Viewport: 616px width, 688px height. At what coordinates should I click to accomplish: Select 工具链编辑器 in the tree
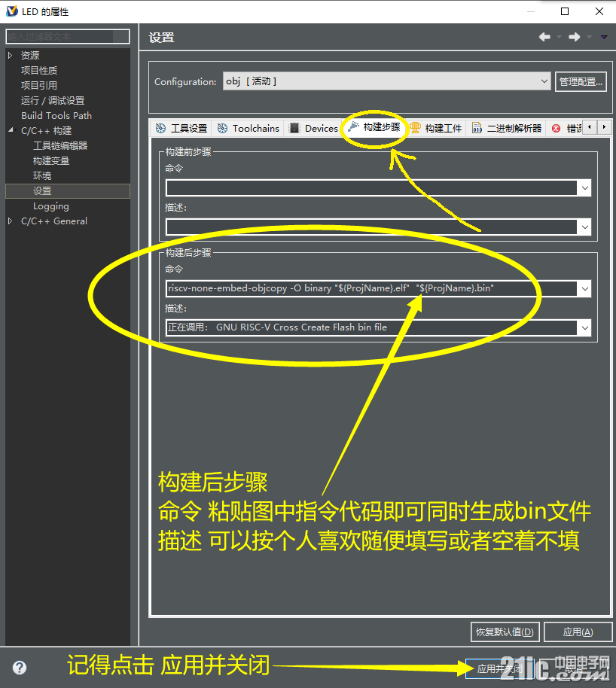pos(60,146)
